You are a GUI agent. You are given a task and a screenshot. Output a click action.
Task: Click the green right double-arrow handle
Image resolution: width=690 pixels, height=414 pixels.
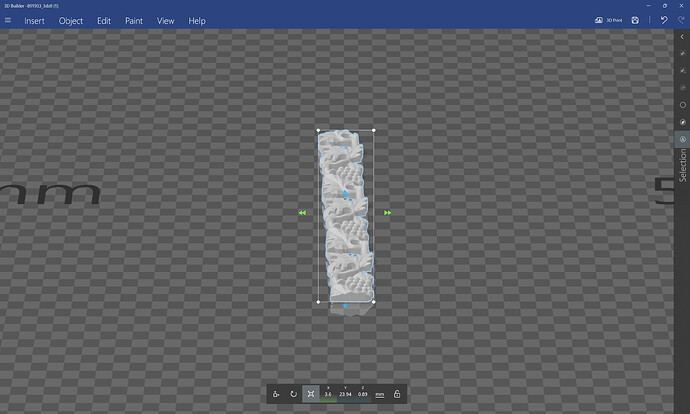[387, 213]
